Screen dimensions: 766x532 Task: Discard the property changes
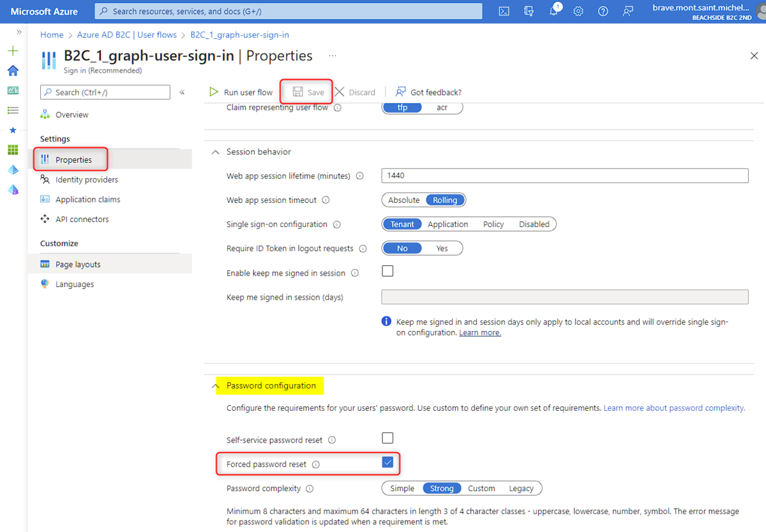(x=356, y=92)
